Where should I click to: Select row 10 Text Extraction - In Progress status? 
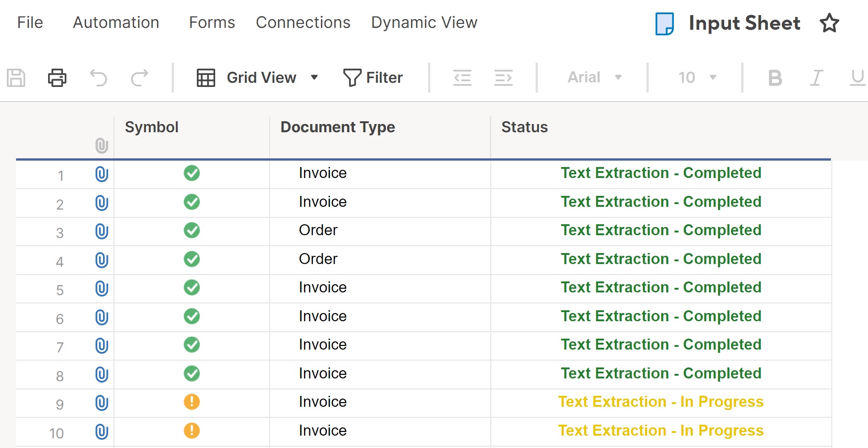(661, 432)
